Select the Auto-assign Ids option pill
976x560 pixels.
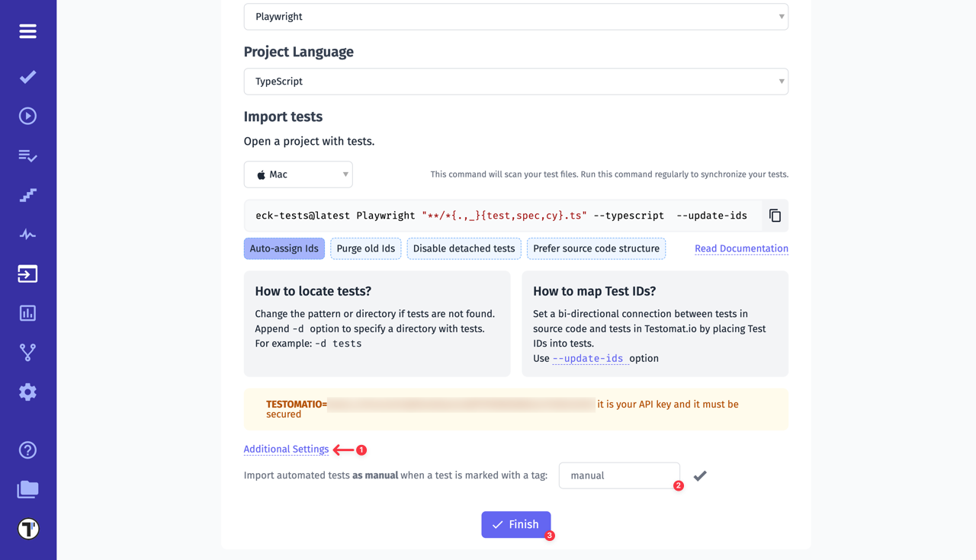tap(284, 248)
